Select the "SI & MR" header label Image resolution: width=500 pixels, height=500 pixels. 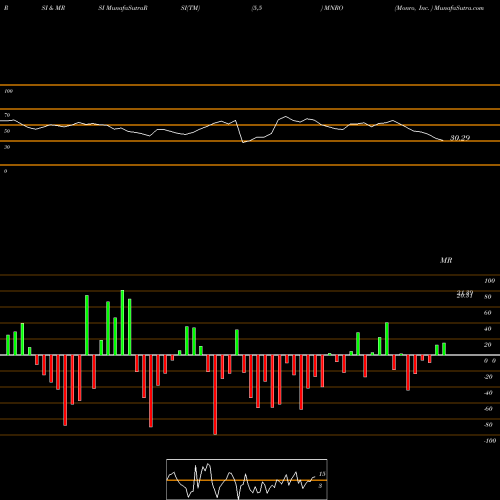tap(53, 8)
